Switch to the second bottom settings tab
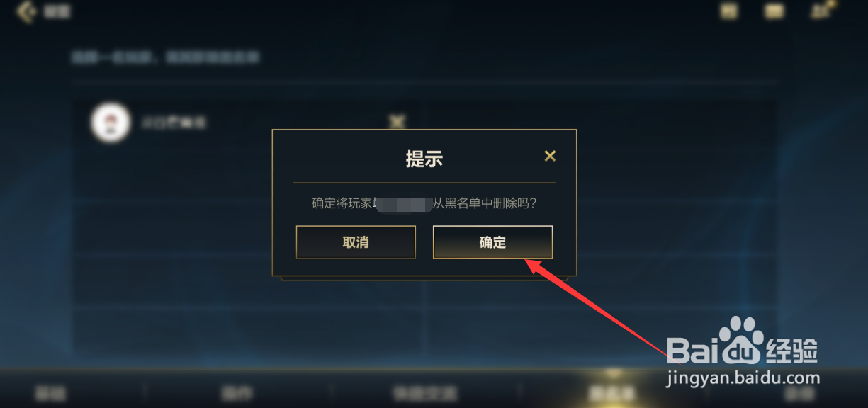The width and height of the screenshot is (868, 408). (x=237, y=392)
